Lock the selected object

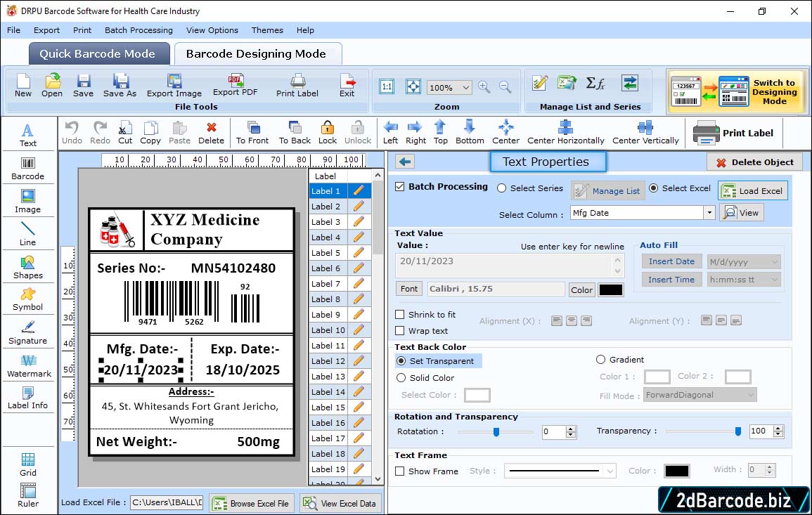click(x=328, y=133)
